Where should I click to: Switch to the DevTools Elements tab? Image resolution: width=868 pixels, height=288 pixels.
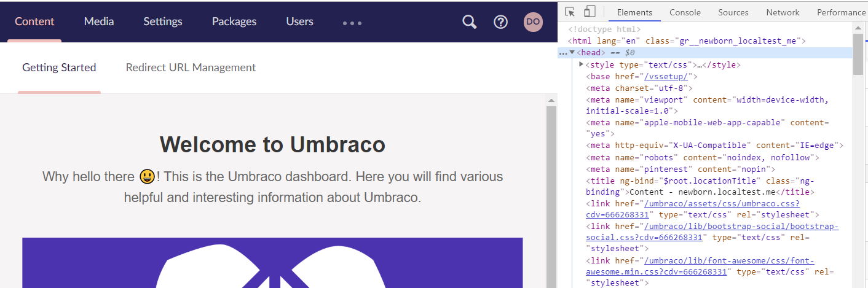634,12
